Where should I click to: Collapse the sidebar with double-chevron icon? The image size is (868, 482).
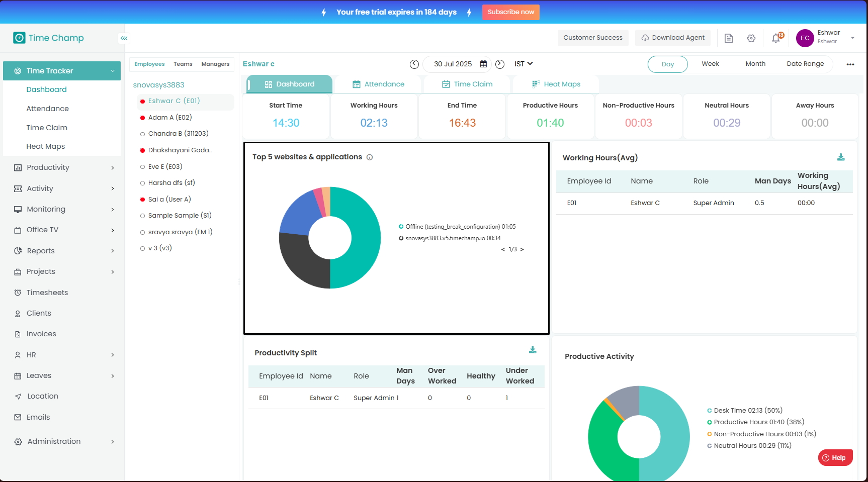(x=124, y=38)
